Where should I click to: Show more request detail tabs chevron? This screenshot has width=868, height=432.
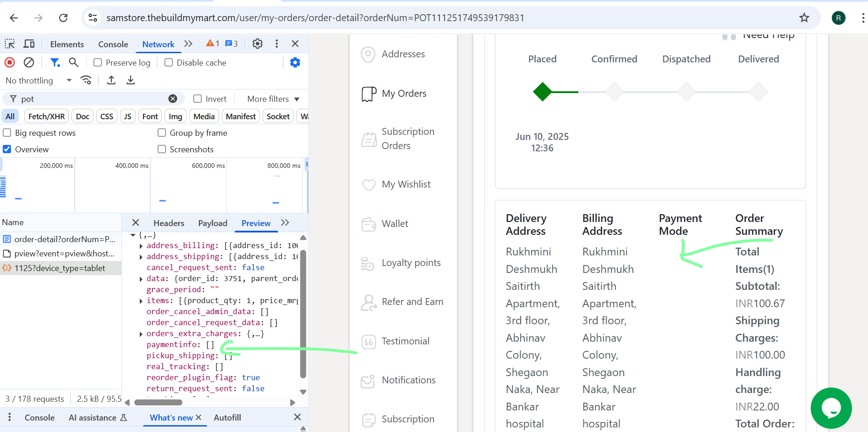[x=285, y=222]
